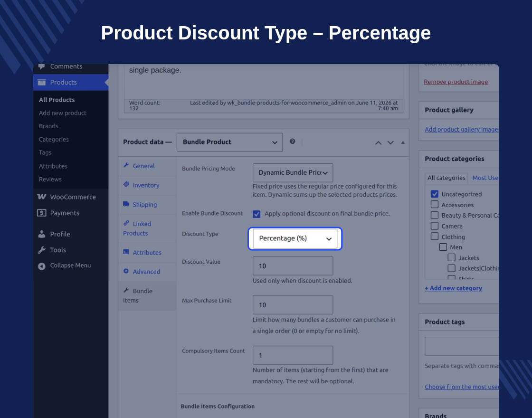Image resolution: width=532 pixels, height=418 pixels.
Task: Click the WooCommerce logo icon
Action: click(x=42, y=197)
